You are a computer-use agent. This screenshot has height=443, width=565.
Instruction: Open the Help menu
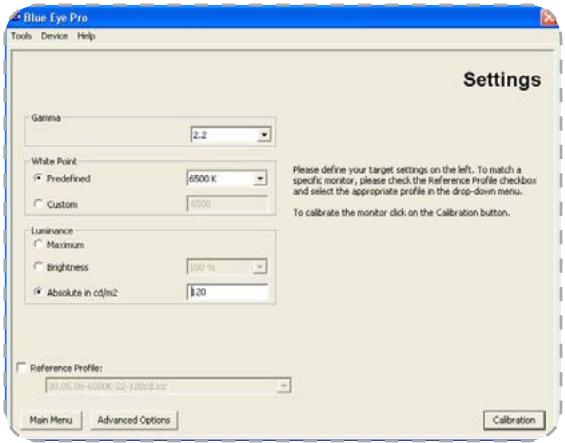pos(86,36)
